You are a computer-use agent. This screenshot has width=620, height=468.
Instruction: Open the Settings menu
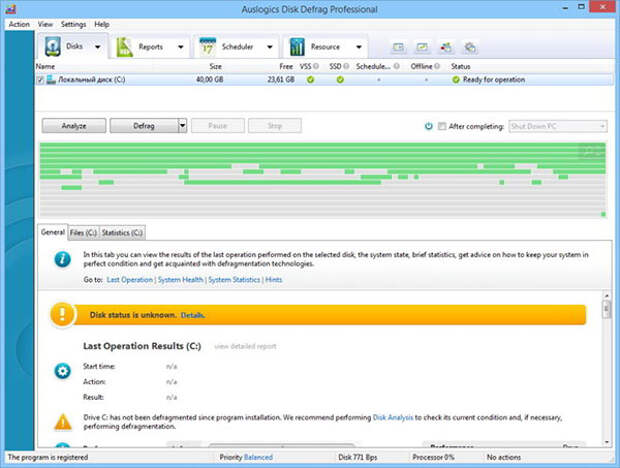[73, 24]
